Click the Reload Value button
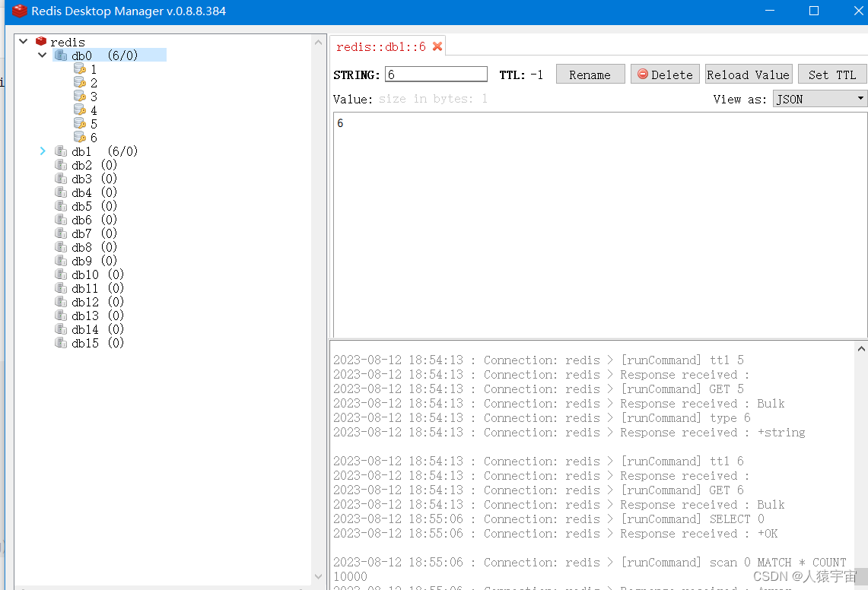 click(x=749, y=75)
